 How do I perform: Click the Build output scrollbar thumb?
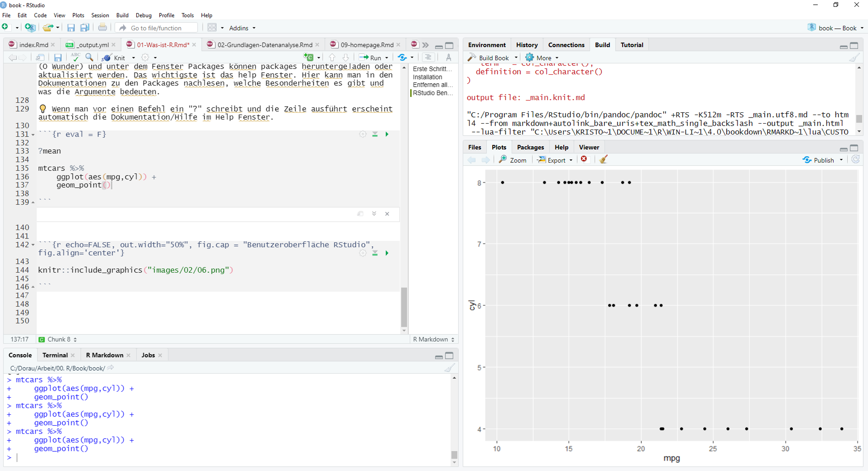point(859,119)
